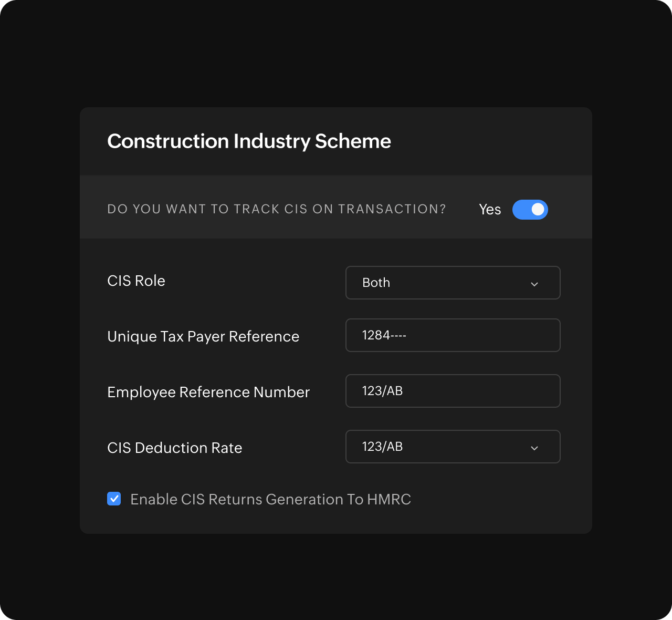
Task: Click the DO YOU WANT TO TRACK CIS label
Action: [277, 209]
